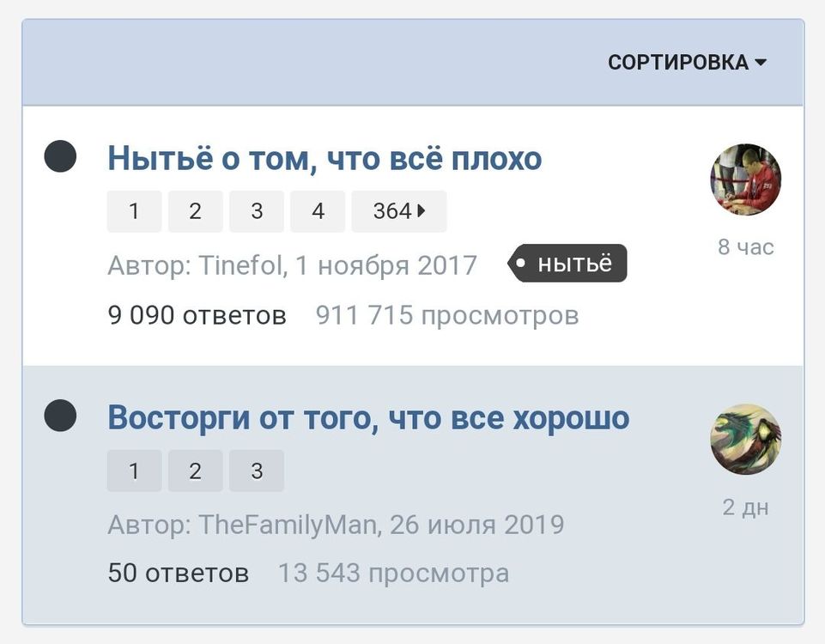Go to page 1 of Нытьё topic
The width and height of the screenshot is (825, 644).
(134, 211)
